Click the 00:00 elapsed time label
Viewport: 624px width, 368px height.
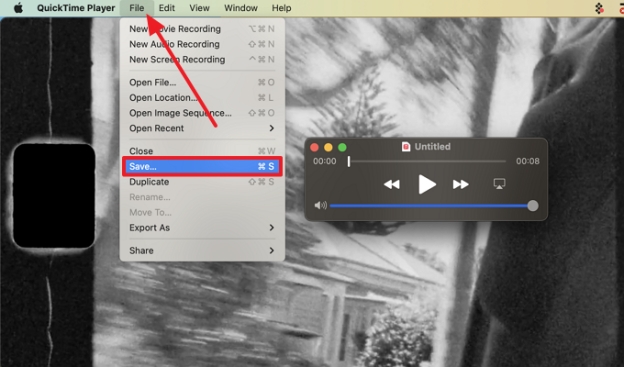tap(324, 161)
